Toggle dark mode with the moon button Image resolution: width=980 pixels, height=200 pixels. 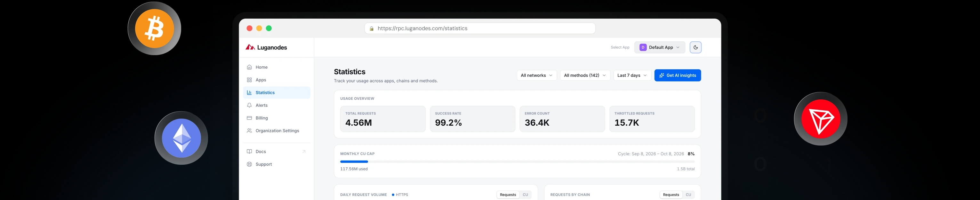[695, 47]
